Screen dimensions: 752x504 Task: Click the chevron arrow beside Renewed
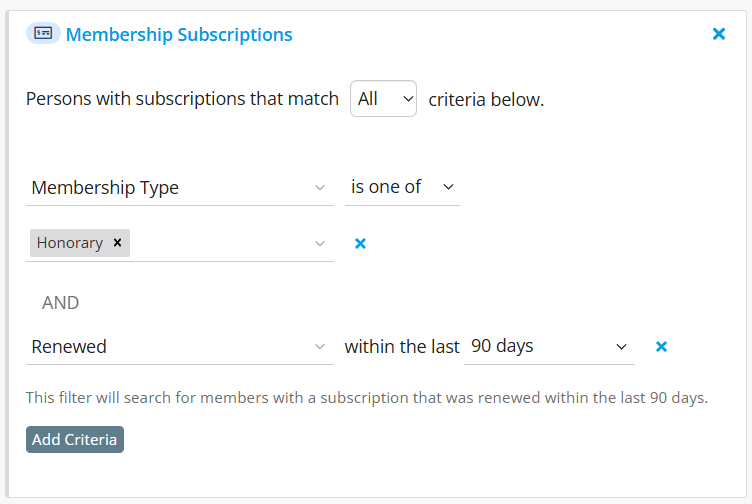(320, 346)
